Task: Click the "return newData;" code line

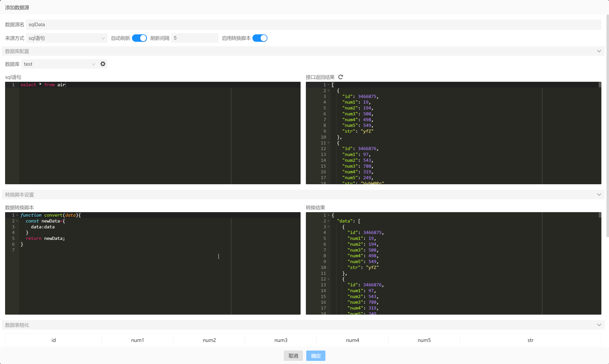Action: (x=45, y=239)
